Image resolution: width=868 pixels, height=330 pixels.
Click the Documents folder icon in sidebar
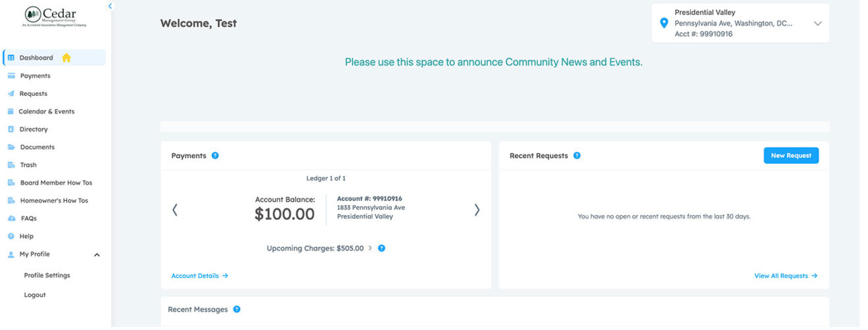click(x=11, y=147)
